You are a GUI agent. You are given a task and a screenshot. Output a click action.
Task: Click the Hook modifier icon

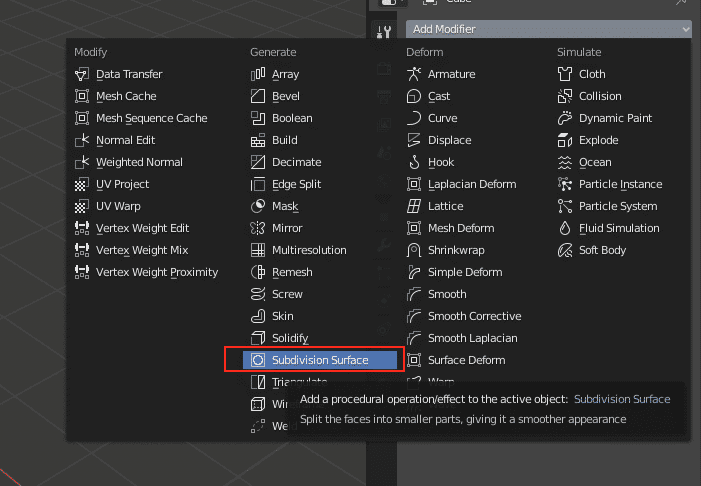point(414,162)
